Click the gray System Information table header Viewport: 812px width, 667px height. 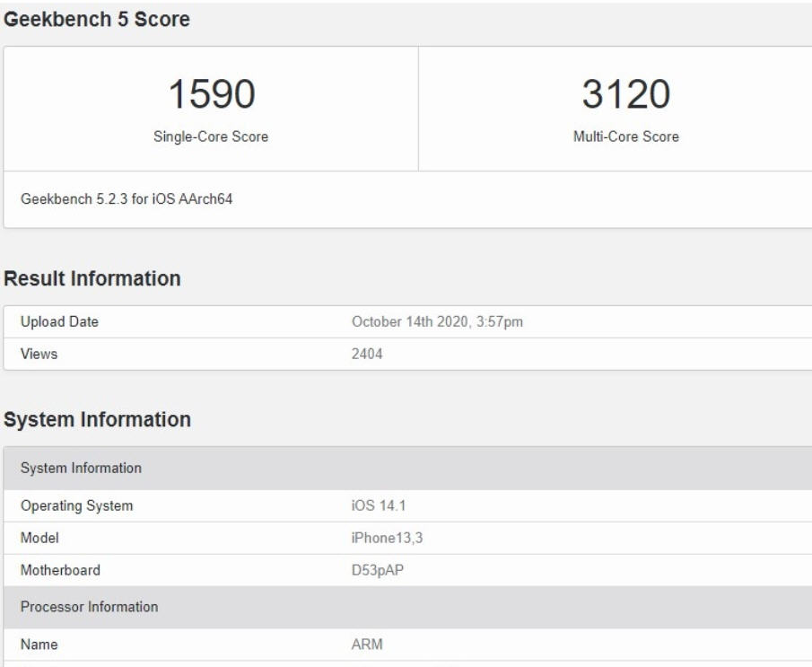[407, 468]
